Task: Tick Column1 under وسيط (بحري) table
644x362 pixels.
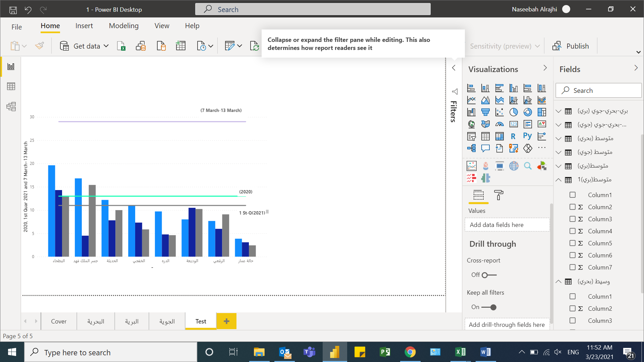Action: [573, 297]
